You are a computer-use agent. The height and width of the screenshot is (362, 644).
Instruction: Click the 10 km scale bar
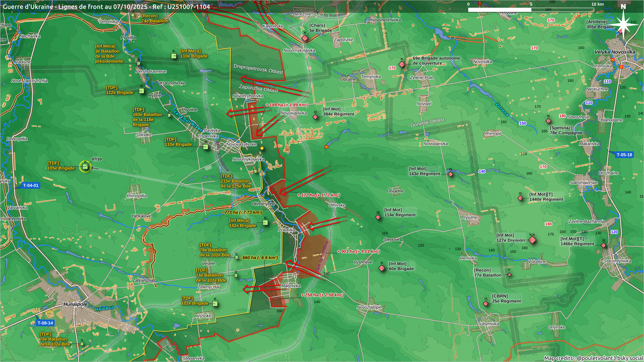(531, 10)
